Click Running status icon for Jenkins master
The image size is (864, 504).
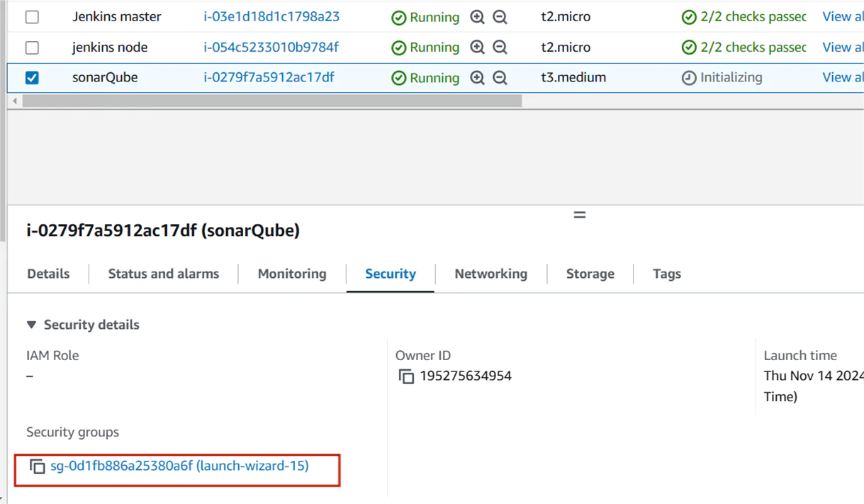tap(399, 18)
